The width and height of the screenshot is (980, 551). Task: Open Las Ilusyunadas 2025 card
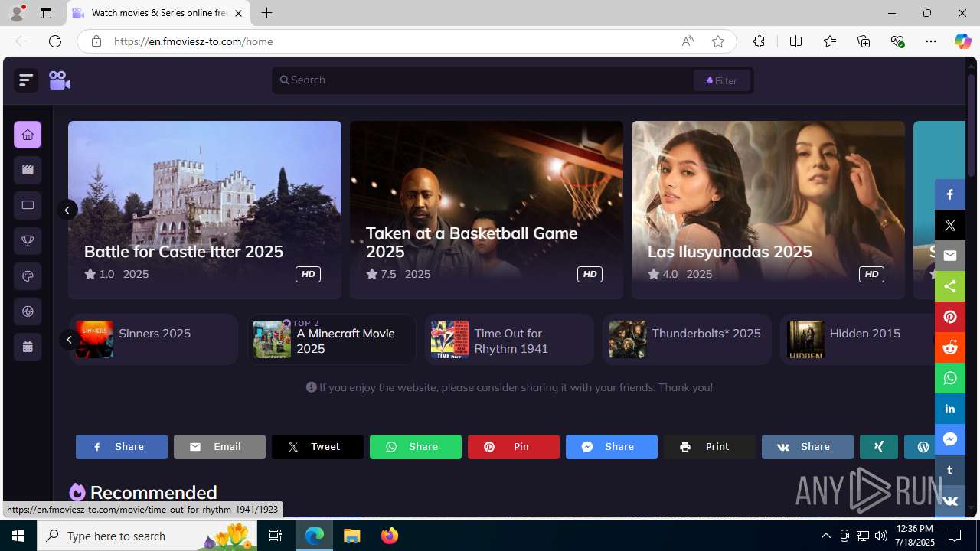click(x=768, y=210)
